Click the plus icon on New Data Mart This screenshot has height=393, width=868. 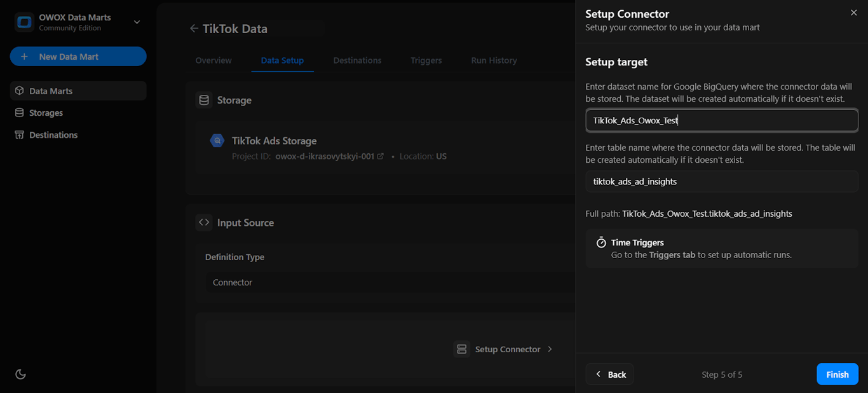24,57
